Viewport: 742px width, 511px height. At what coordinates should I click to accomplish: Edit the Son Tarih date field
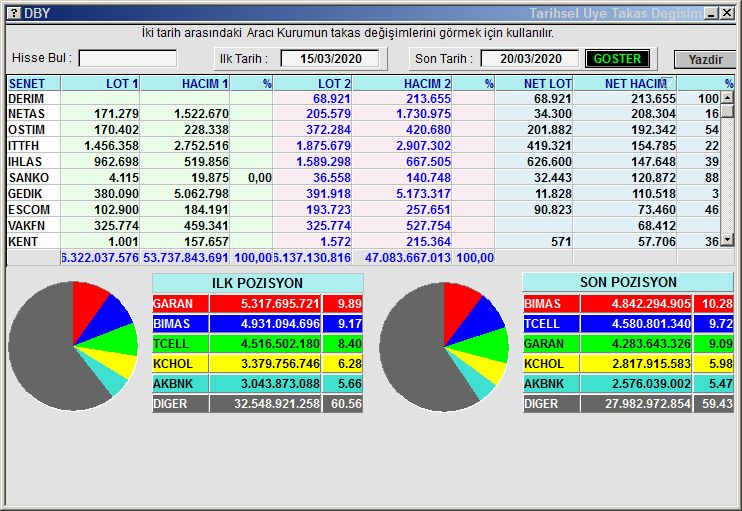530,59
